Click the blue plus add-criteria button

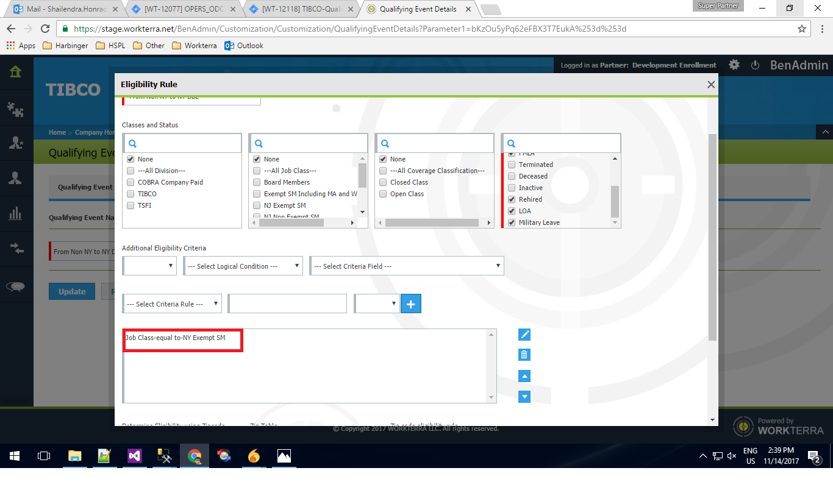[x=410, y=303]
